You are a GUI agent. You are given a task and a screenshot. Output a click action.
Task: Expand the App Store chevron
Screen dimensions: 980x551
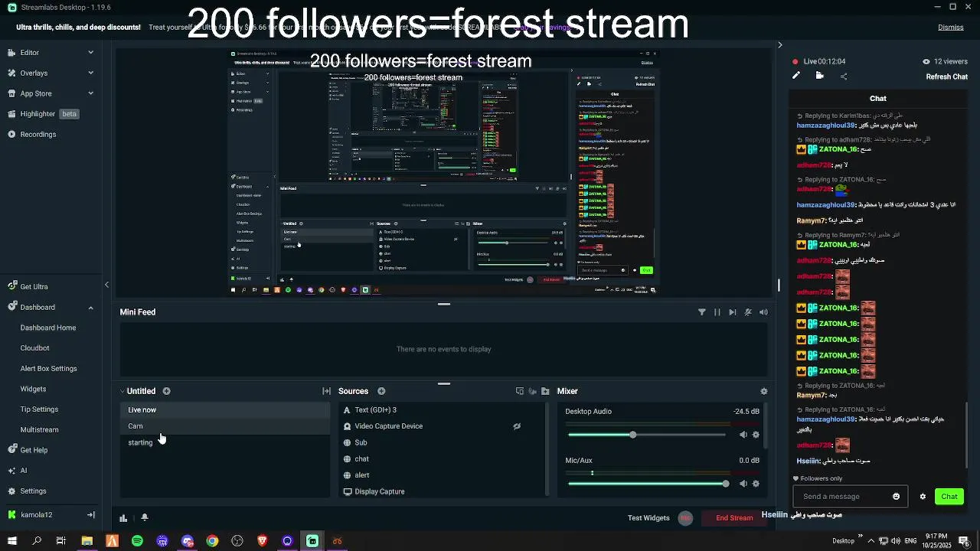tap(90, 93)
